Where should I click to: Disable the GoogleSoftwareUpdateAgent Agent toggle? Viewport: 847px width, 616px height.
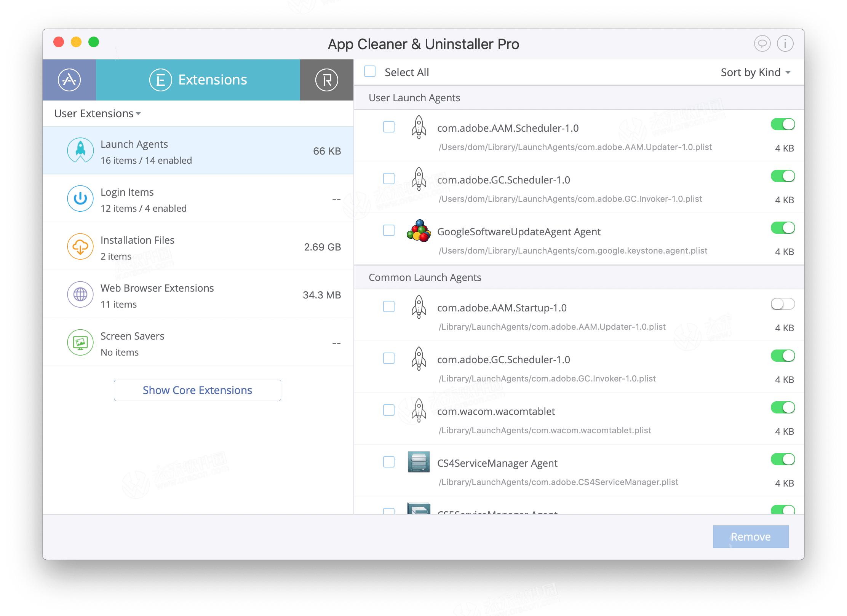[x=783, y=228]
